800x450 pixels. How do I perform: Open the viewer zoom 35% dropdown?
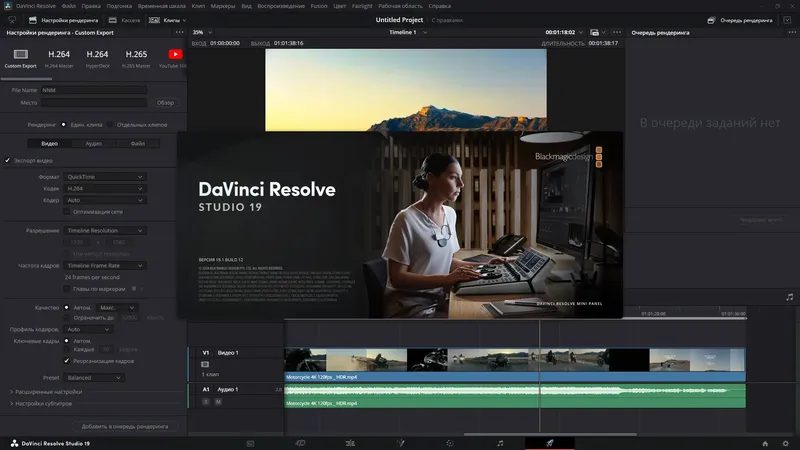pyautogui.click(x=202, y=32)
